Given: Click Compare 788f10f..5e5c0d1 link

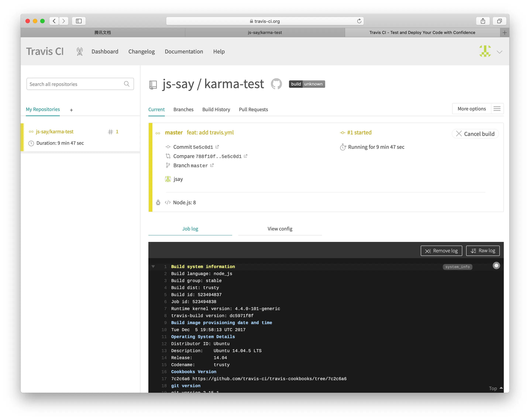Looking at the screenshot, I should [207, 156].
